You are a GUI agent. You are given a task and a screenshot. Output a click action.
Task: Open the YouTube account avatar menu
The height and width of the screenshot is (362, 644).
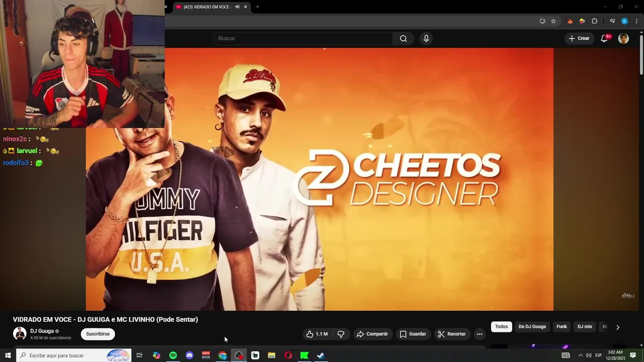623,39
